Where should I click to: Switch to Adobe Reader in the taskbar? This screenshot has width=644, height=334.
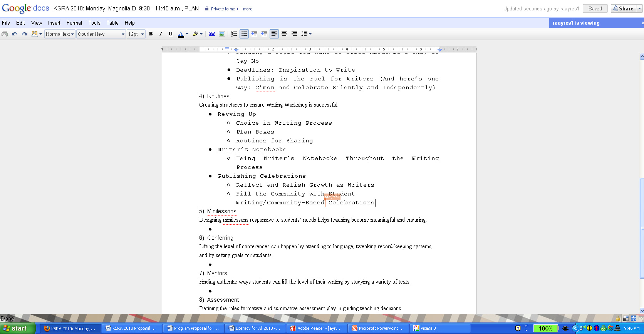[315, 328]
